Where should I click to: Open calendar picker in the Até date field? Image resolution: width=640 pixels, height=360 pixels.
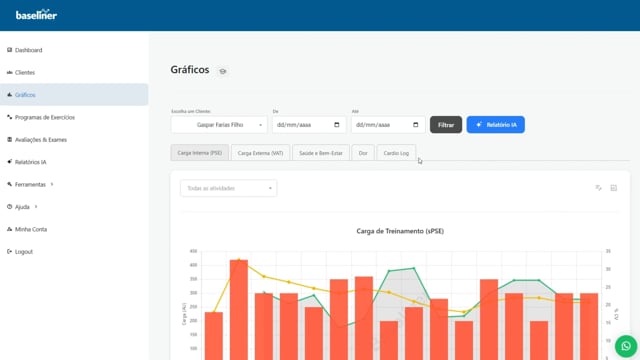(x=416, y=124)
